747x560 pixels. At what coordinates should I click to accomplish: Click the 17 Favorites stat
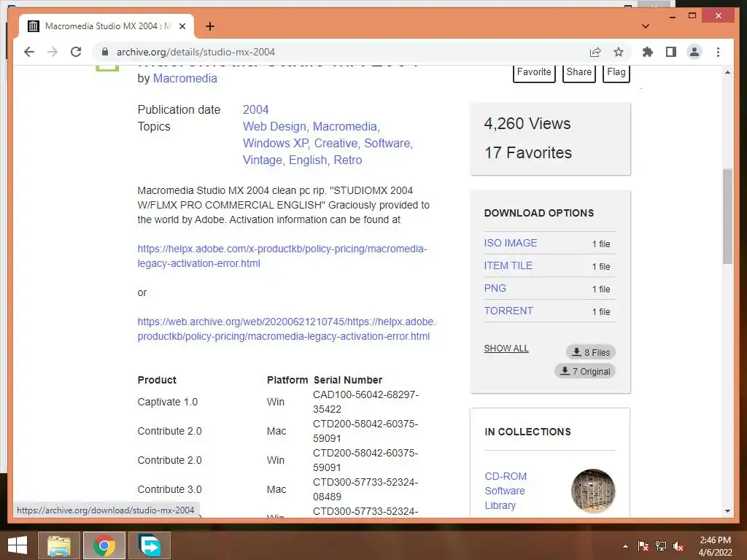[528, 153]
